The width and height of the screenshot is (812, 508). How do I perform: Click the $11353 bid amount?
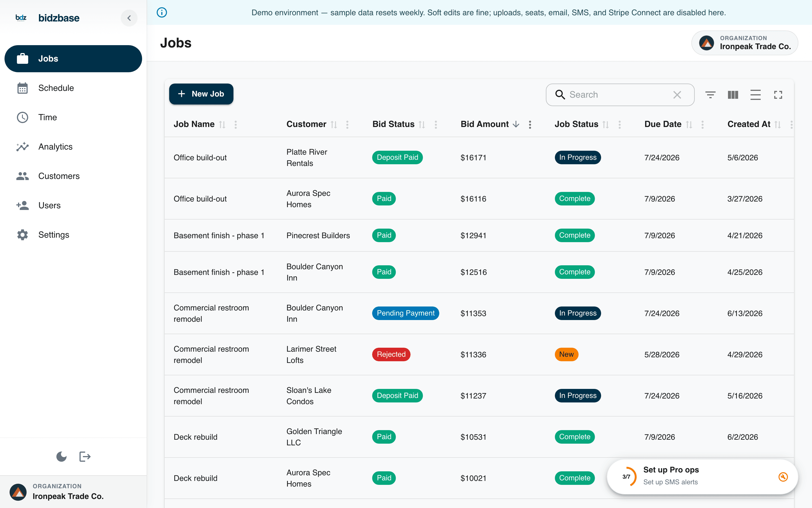click(x=473, y=314)
